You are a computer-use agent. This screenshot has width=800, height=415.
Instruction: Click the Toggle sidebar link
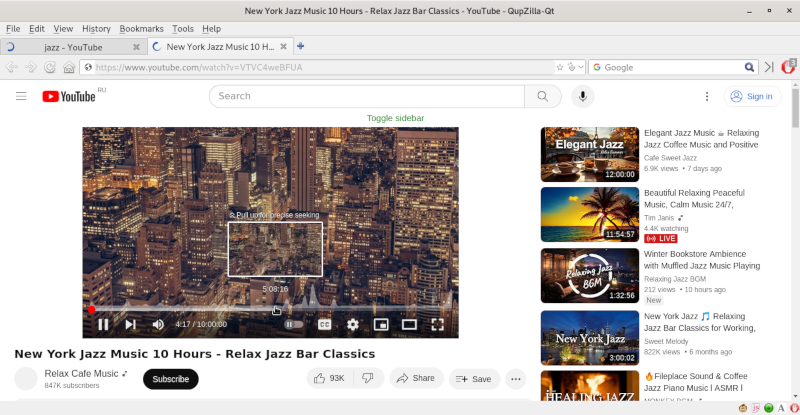pyautogui.click(x=395, y=118)
